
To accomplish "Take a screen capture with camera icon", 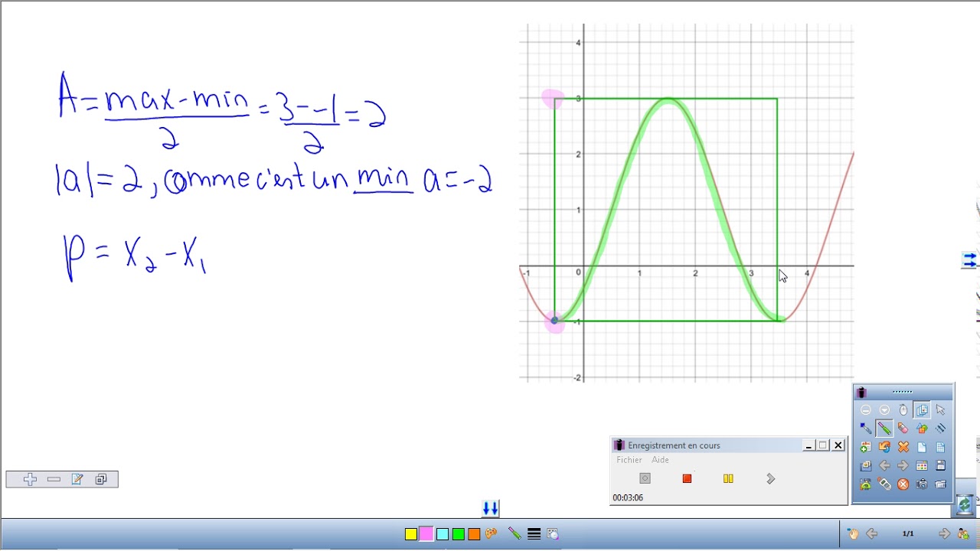I will tap(922, 484).
